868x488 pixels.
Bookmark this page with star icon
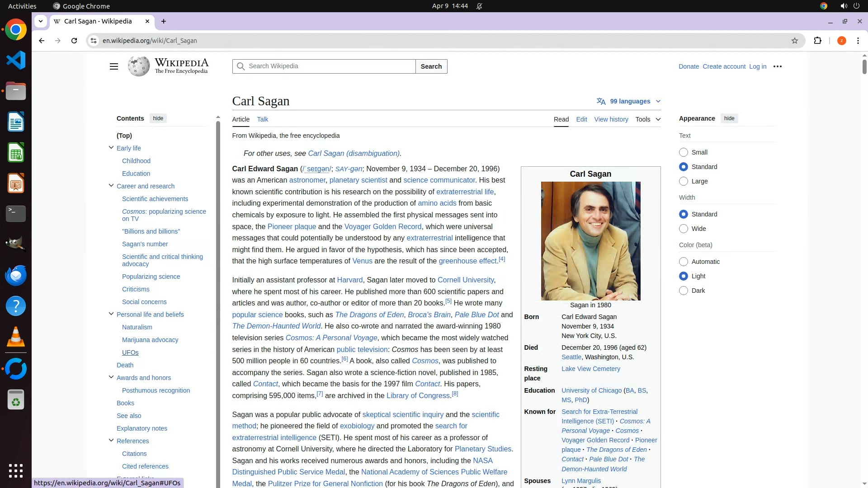(x=794, y=41)
